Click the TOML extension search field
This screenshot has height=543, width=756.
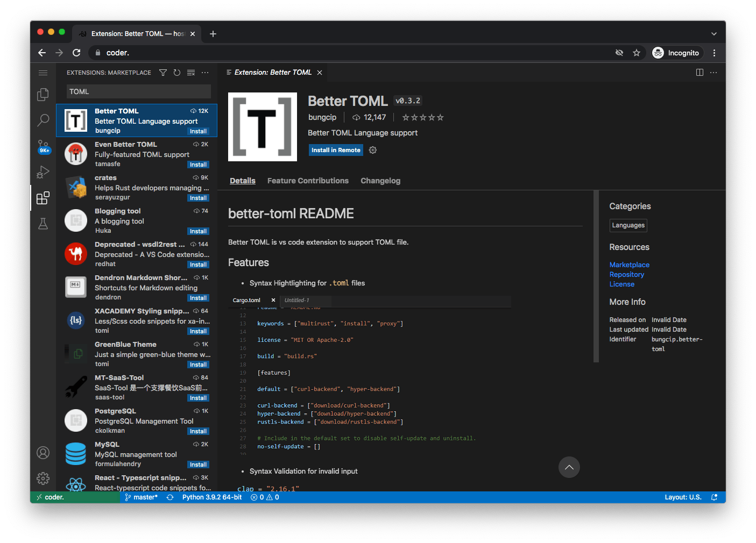[138, 91]
